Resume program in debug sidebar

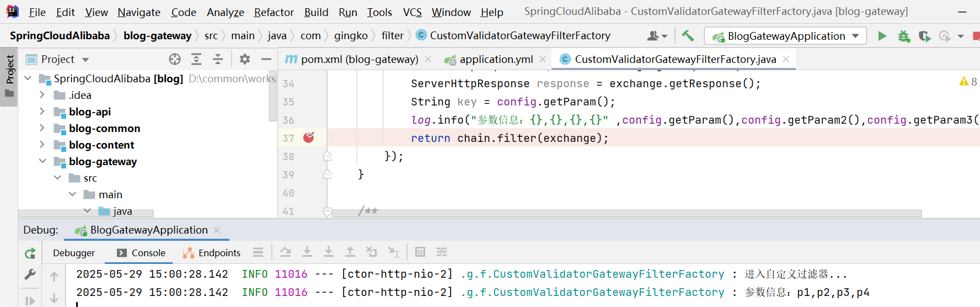tap(30, 300)
